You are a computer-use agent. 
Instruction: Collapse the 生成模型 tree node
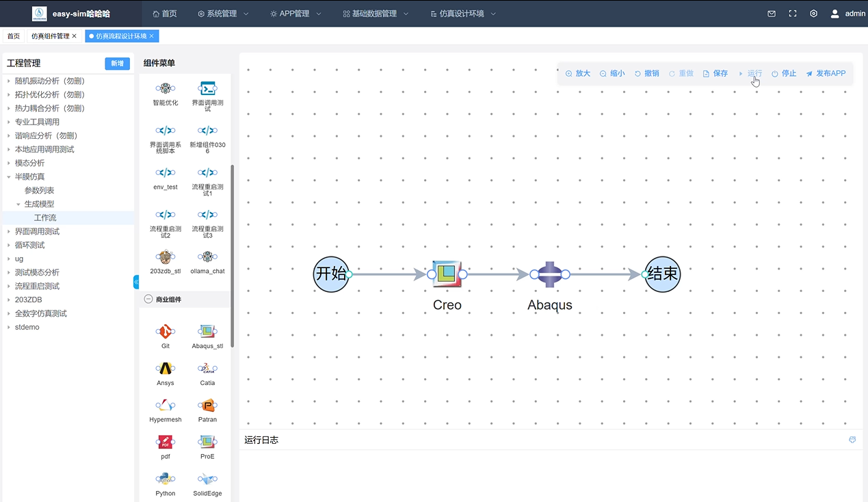pyautogui.click(x=18, y=204)
